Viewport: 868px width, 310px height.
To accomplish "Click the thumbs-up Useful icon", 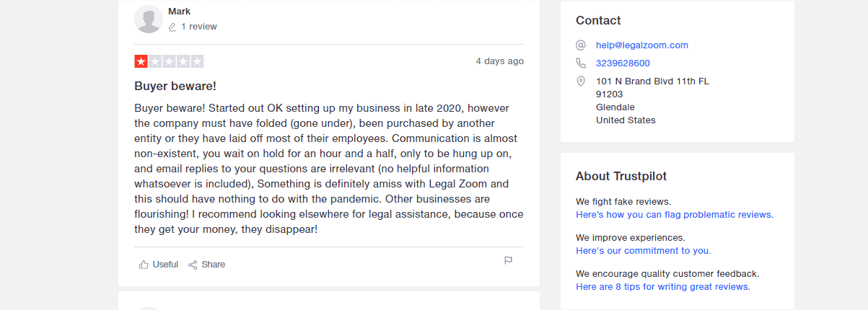I will [x=144, y=265].
